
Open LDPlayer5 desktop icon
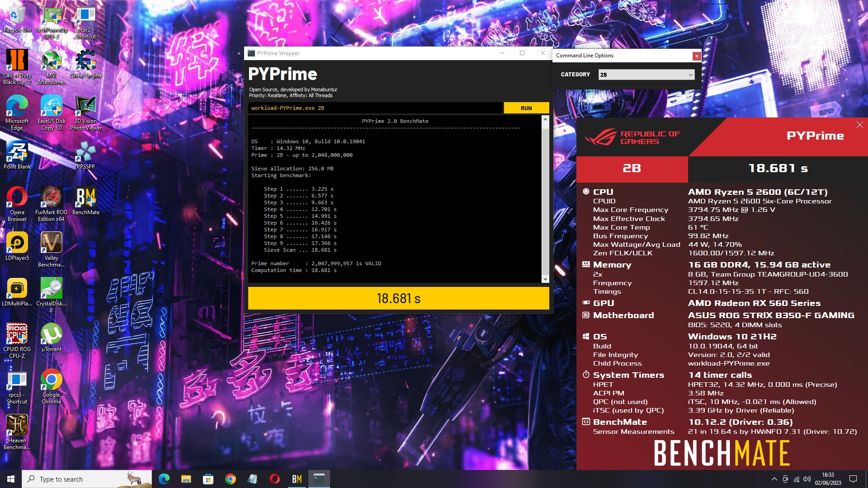pyautogui.click(x=17, y=246)
